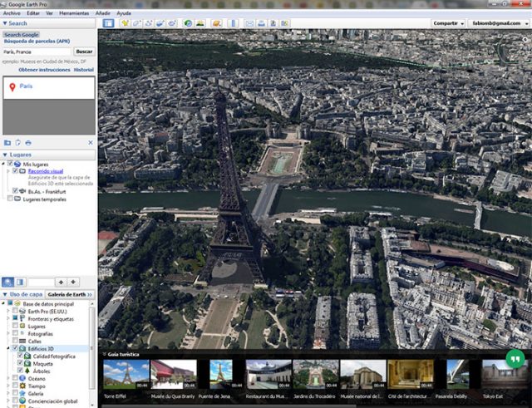The height and width of the screenshot is (408, 532).
Task: Click the layers panel vertical scrollbar
Action: (91, 345)
